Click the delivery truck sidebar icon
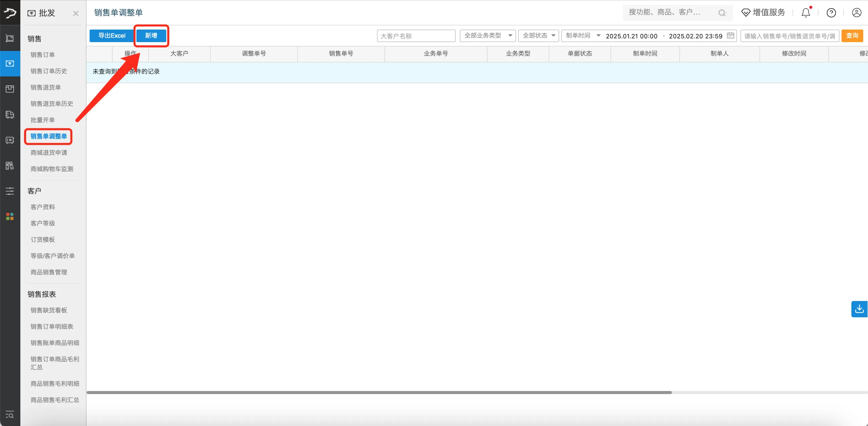 [10, 115]
